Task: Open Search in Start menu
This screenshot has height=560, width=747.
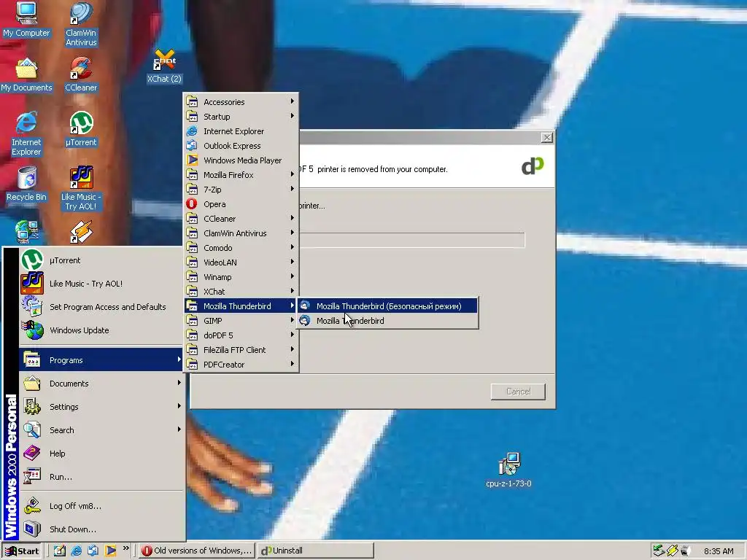Action: click(x=101, y=430)
